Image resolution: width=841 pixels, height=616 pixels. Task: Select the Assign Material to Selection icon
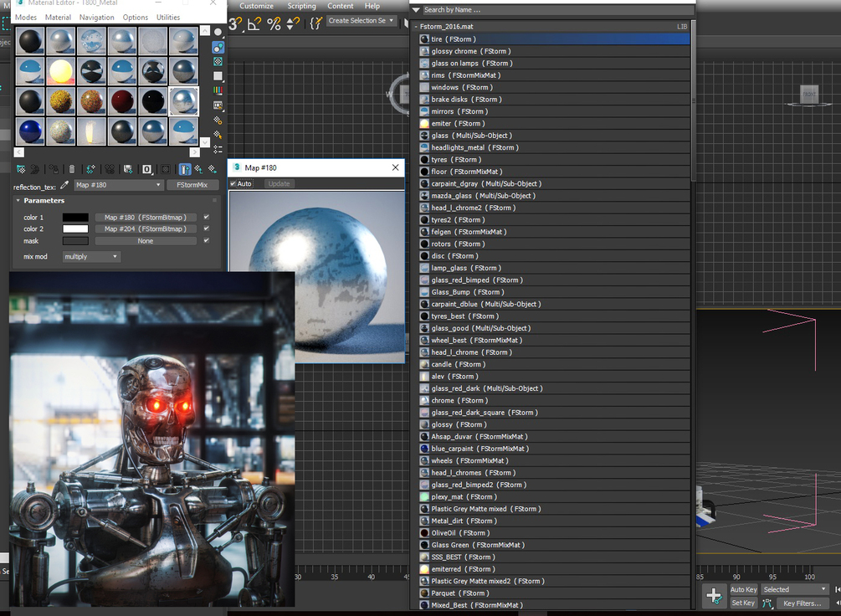(x=54, y=169)
